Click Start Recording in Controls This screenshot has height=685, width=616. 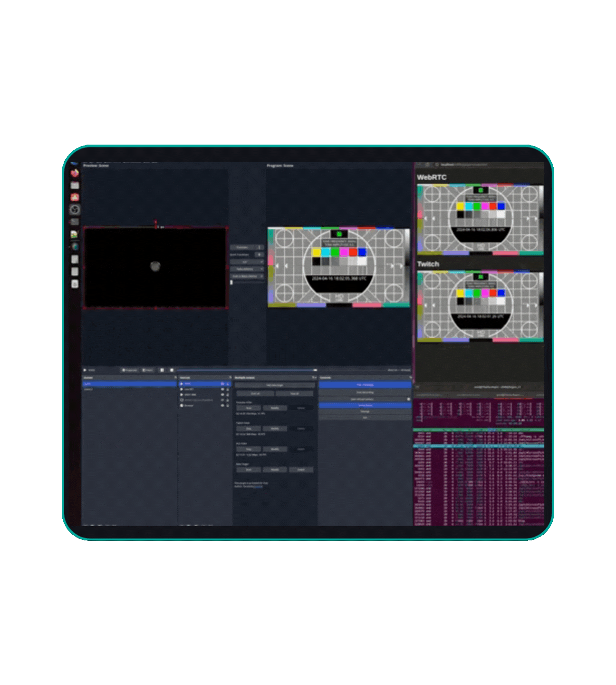coord(365,392)
